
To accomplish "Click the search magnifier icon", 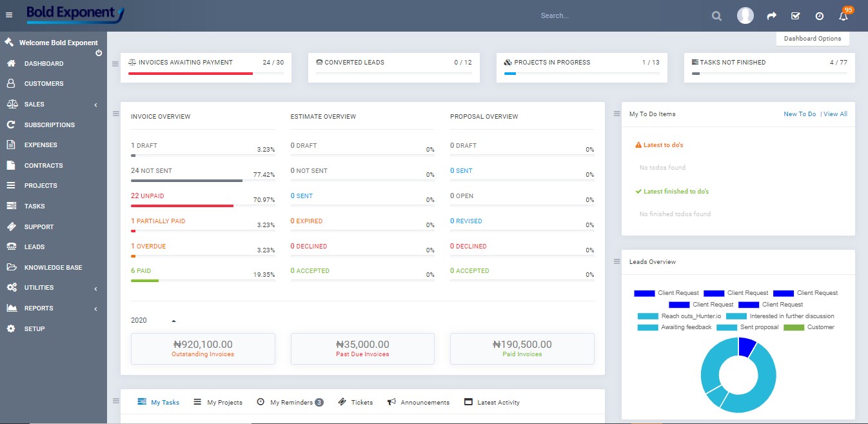I will pos(716,15).
